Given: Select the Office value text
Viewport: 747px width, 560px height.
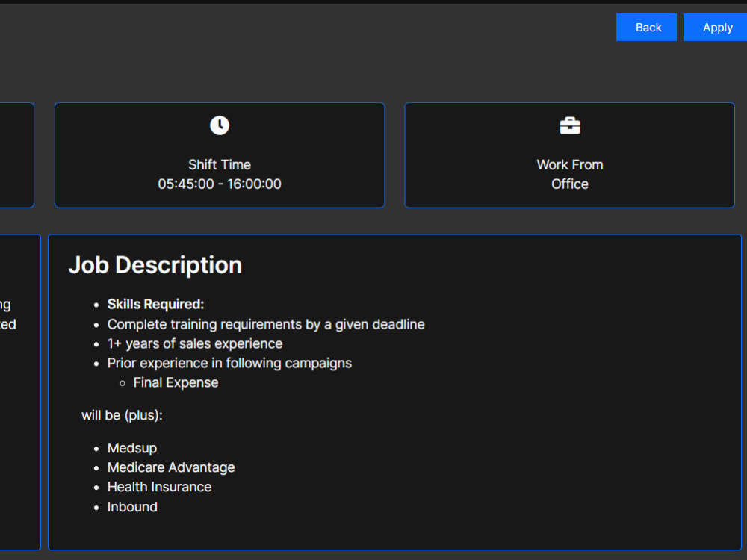Looking at the screenshot, I should coord(570,184).
